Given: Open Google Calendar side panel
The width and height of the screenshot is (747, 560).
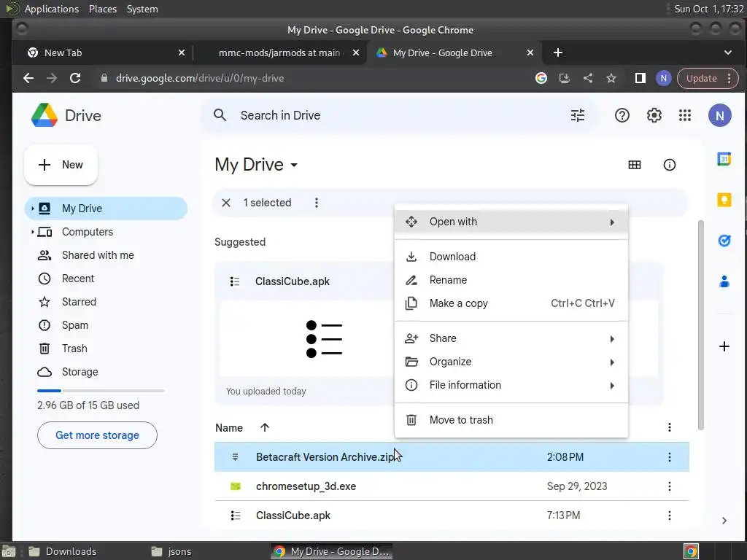Looking at the screenshot, I should pyautogui.click(x=724, y=158).
